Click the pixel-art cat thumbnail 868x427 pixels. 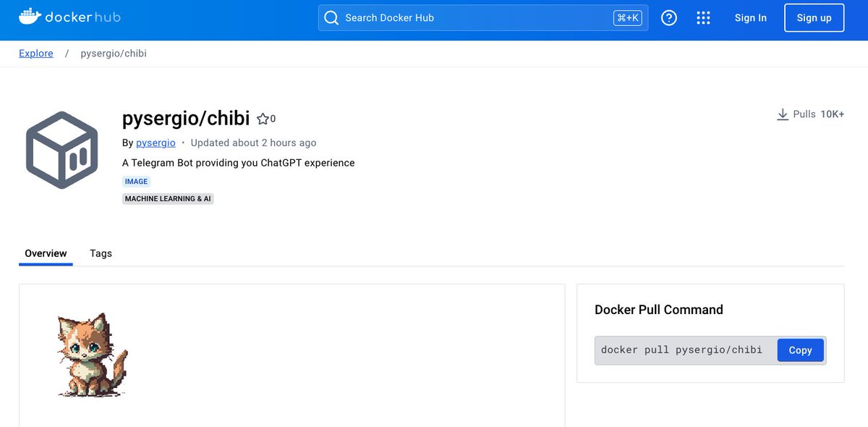[x=89, y=355]
